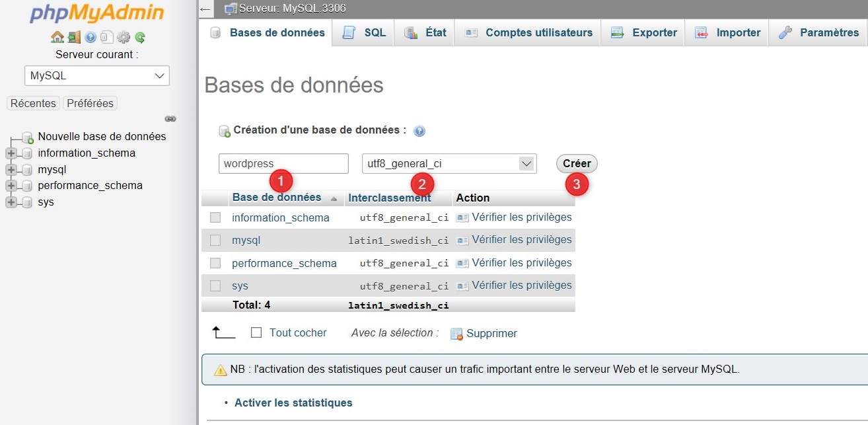Expand the sys tree node
Screen dimensions: 868x425
pyautogui.click(x=11, y=202)
